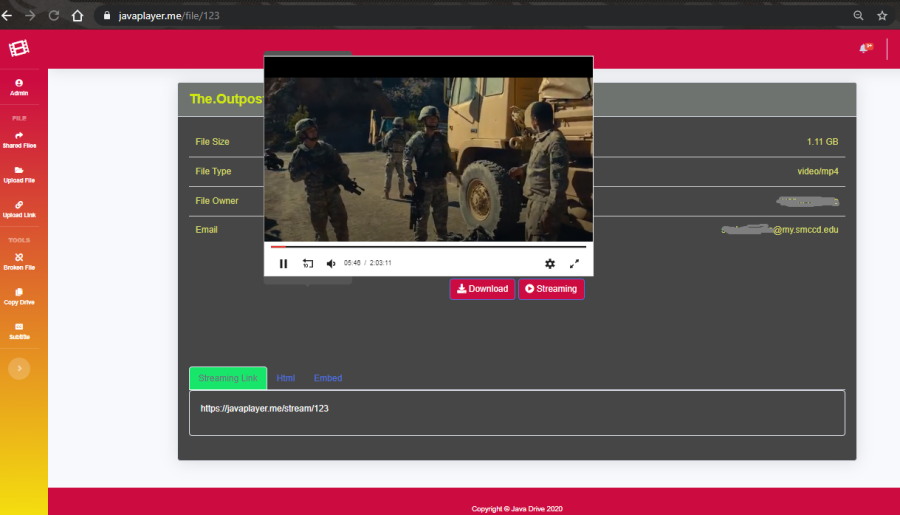This screenshot has height=515, width=900.
Task: Expand the sidebar with the arrow button
Action: (x=19, y=369)
